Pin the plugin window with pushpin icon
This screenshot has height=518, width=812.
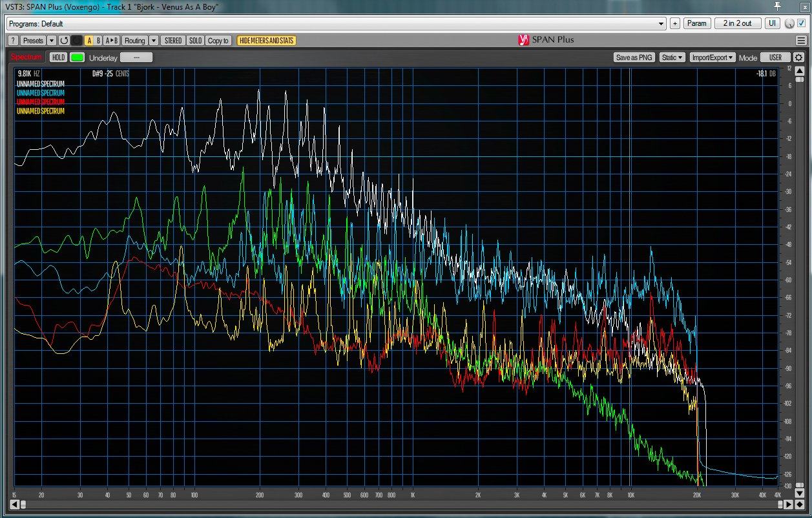pos(777,6)
